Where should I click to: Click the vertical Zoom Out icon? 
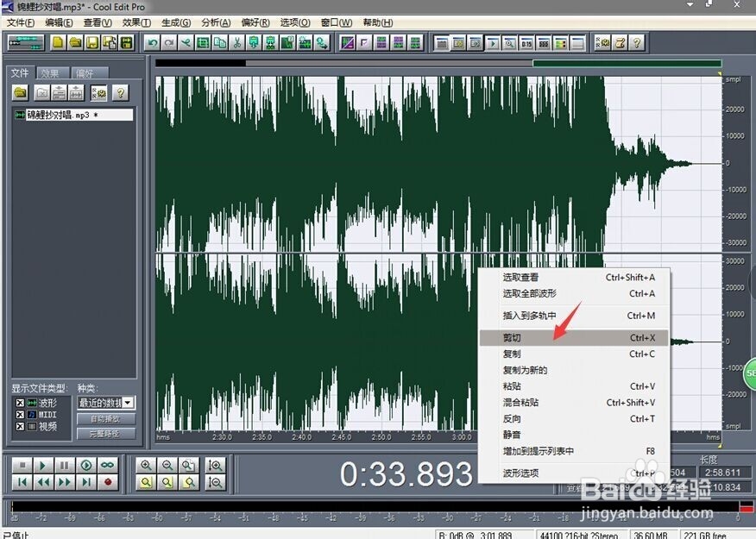point(215,482)
